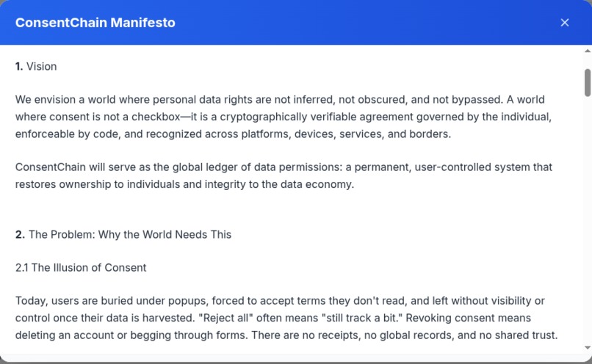This screenshot has width=592, height=364.
Task: Click the quoted phrase "Reject all"
Action: [225, 318]
